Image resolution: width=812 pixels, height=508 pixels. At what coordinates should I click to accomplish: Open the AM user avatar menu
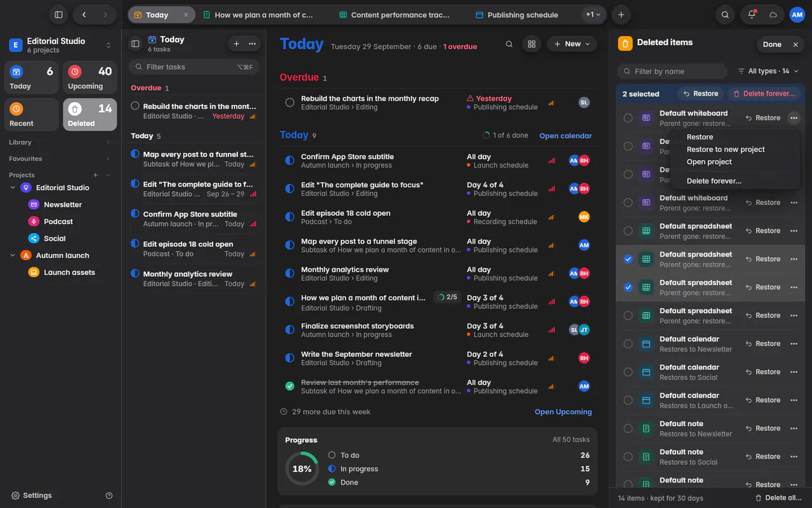pos(797,15)
